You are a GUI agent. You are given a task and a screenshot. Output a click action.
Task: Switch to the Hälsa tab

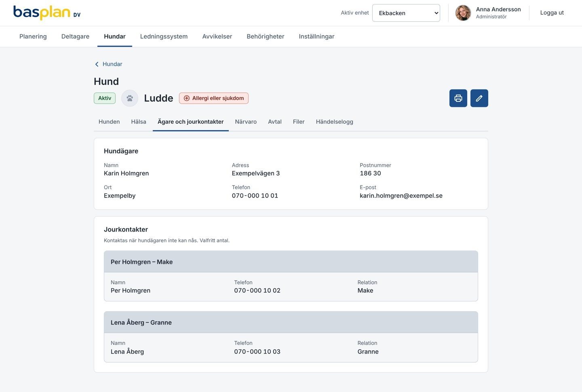[139, 122]
